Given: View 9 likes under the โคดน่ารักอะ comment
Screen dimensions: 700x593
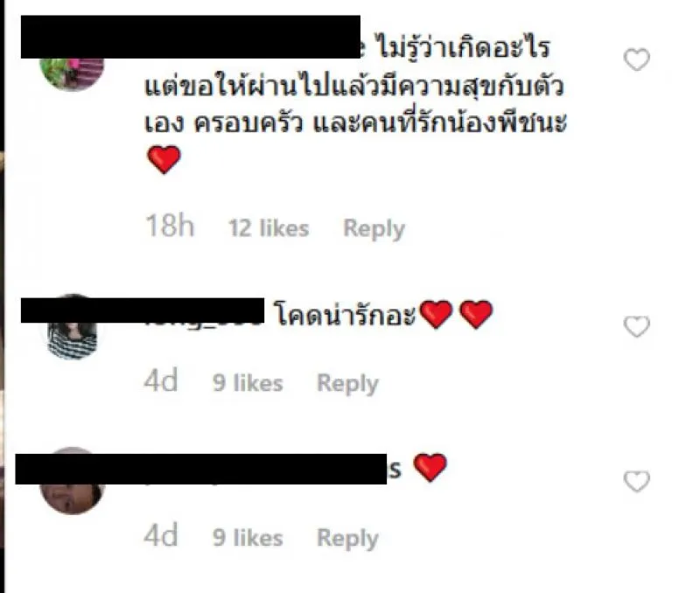Looking at the screenshot, I should point(248,383).
